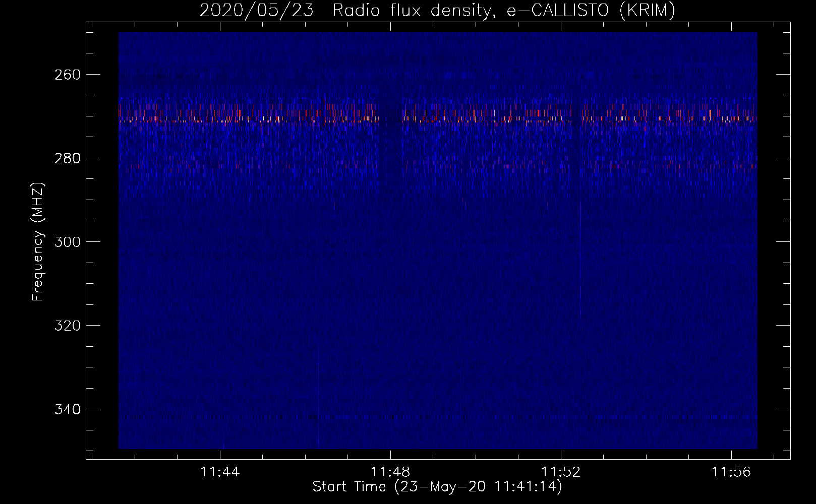This screenshot has width=816, height=504.
Task: Click the plot title "Radio flux density, e-CALLISTO (KRIM)"
Action: pyautogui.click(x=503, y=10)
